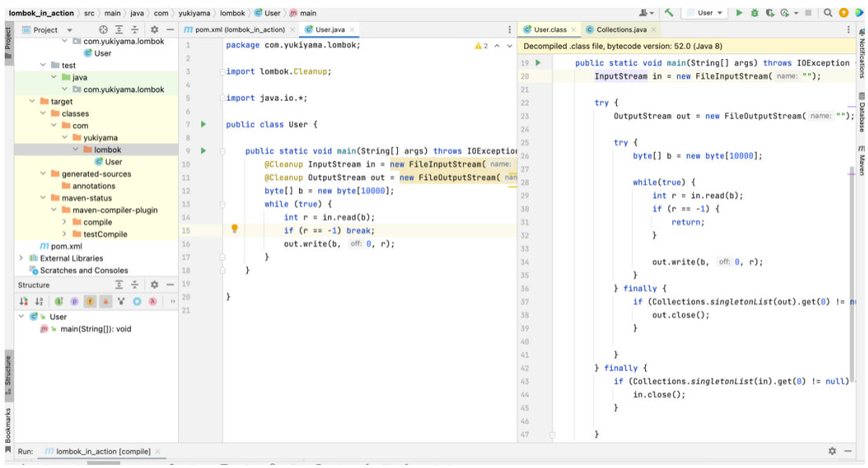The height and width of the screenshot is (468, 868).
Task: Run User with coverage icon
Action: [770, 13]
